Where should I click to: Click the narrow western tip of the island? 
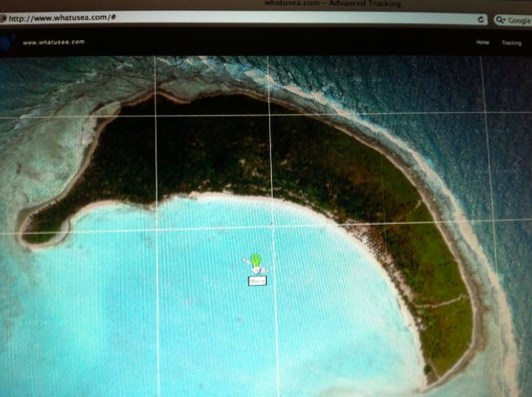33,227
